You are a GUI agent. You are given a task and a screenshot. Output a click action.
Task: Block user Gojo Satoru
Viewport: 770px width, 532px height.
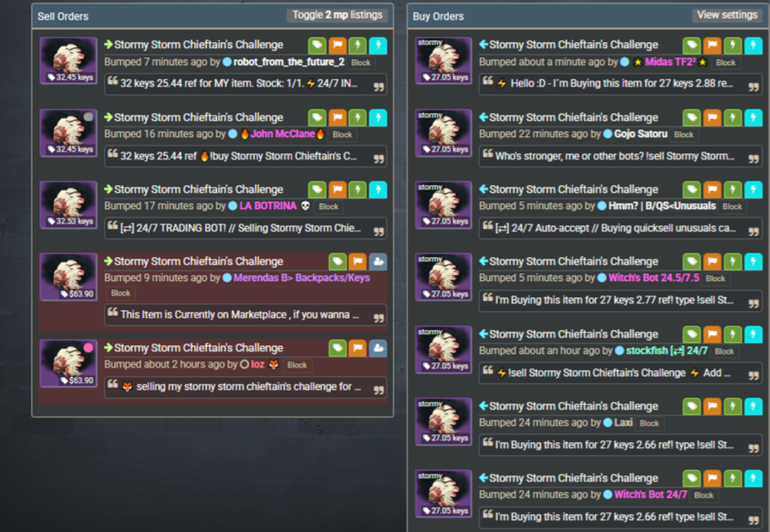click(683, 135)
